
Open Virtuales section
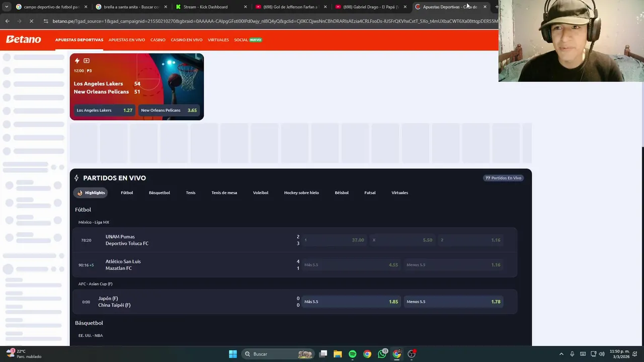click(218, 40)
